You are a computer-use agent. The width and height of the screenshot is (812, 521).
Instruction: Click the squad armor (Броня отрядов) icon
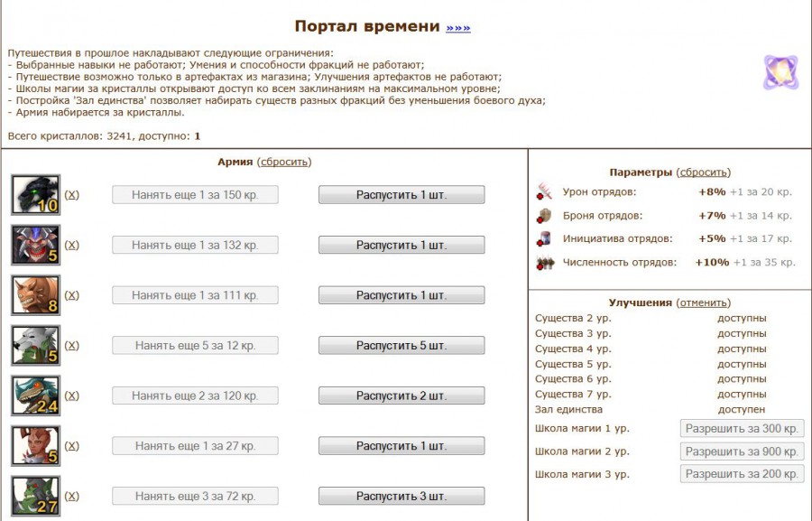pyautogui.click(x=544, y=215)
